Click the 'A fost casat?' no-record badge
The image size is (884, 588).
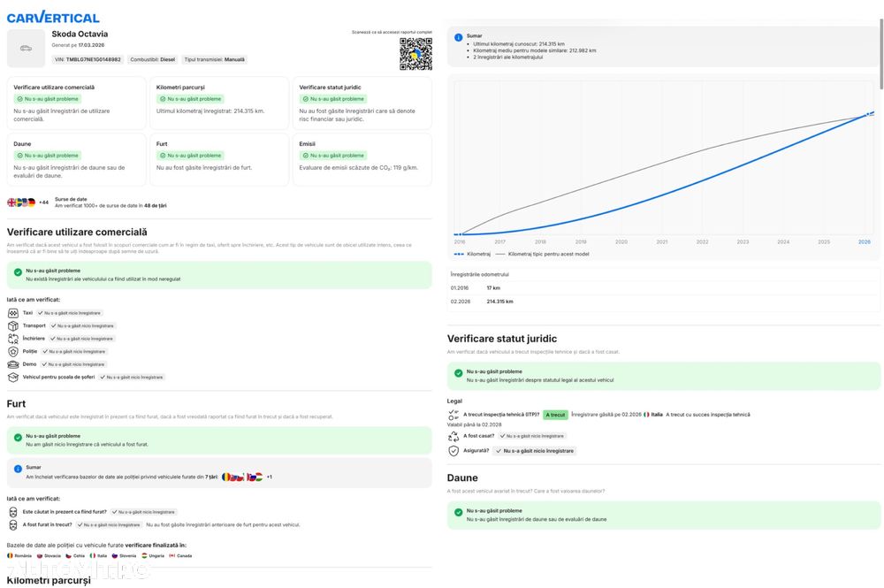click(532, 436)
